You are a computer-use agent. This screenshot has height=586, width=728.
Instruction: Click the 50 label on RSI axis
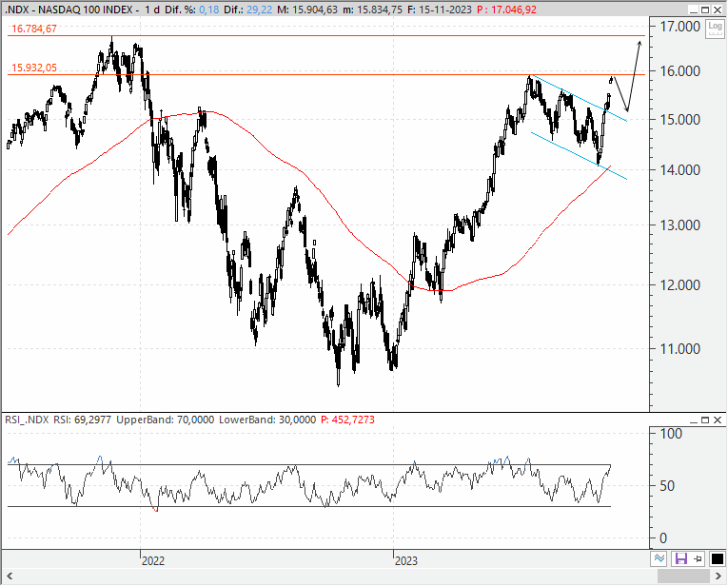click(x=667, y=486)
